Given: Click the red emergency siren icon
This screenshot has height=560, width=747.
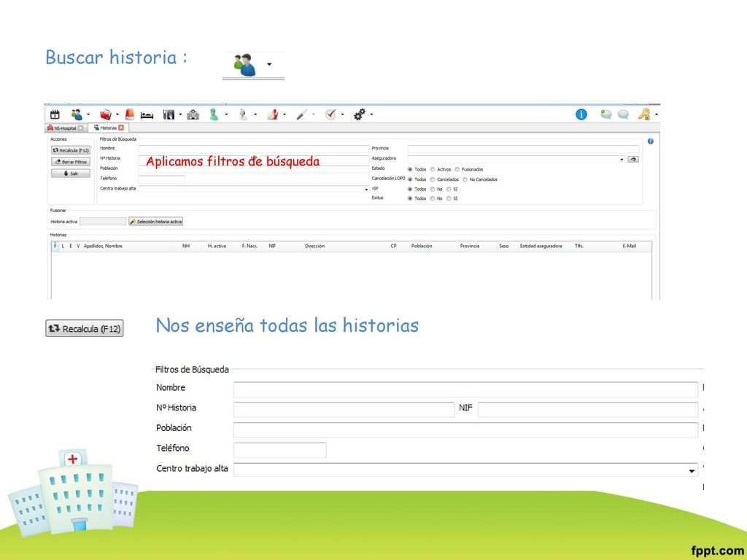Looking at the screenshot, I should pyautogui.click(x=130, y=114).
